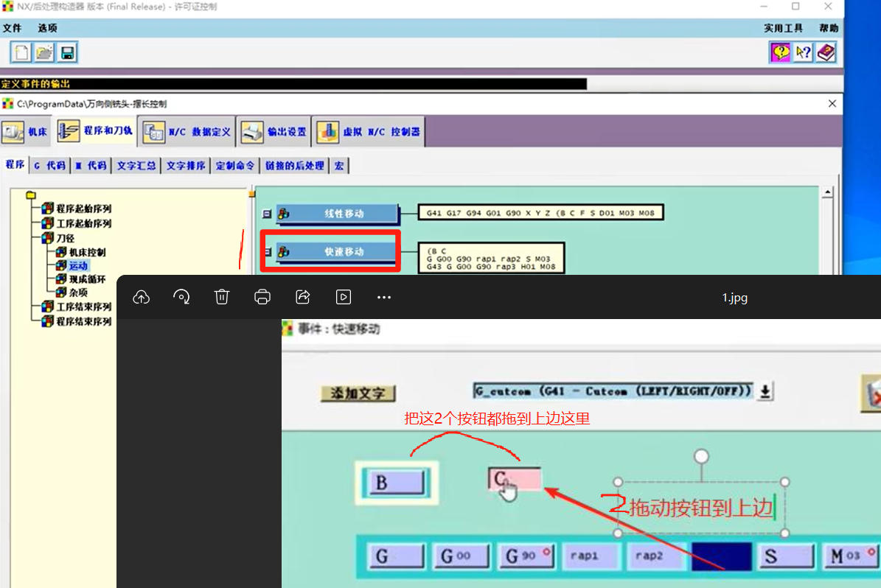
Task: Open the more options ellipsis in viewer
Action: pyautogui.click(x=384, y=297)
